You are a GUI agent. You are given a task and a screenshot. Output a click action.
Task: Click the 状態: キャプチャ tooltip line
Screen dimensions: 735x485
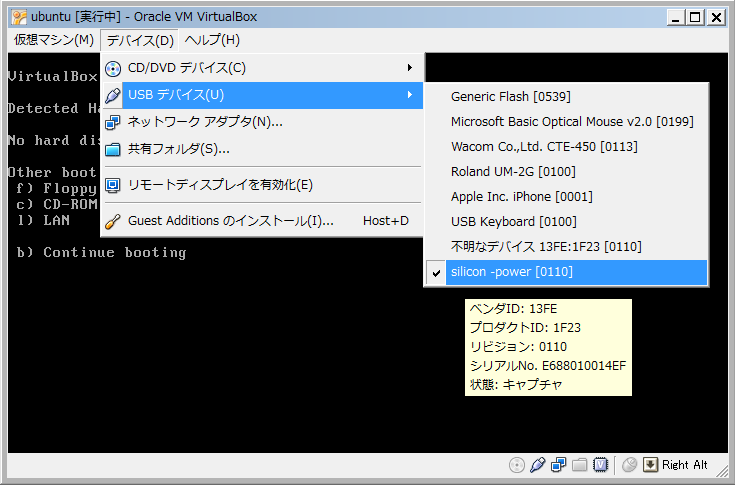(516, 385)
